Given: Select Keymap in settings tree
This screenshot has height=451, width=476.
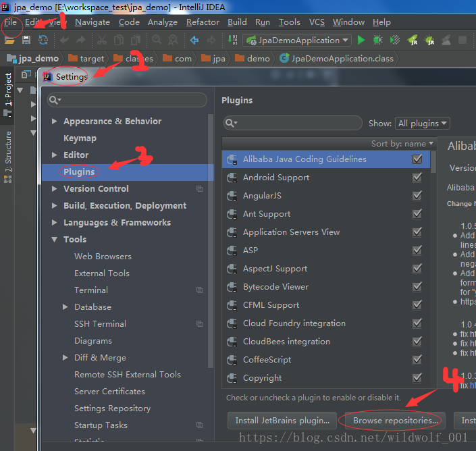Looking at the screenshot, I should pos(80,138).
